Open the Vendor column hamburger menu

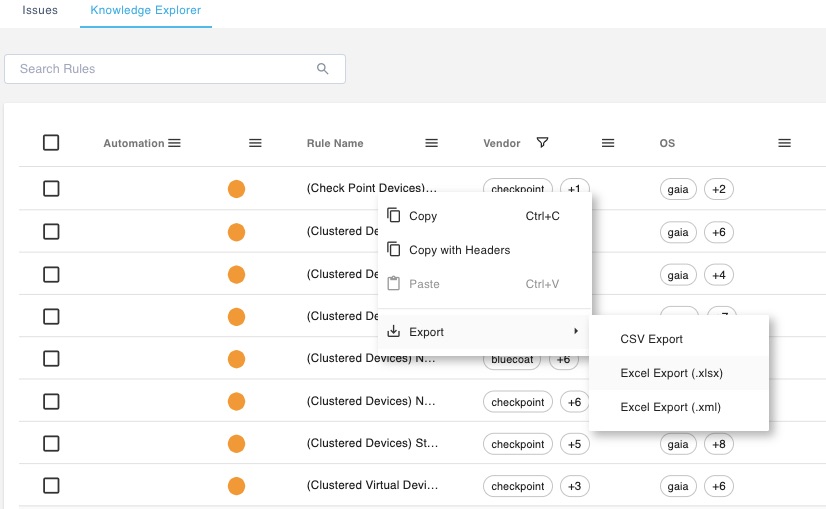click(x=608, y=143)
